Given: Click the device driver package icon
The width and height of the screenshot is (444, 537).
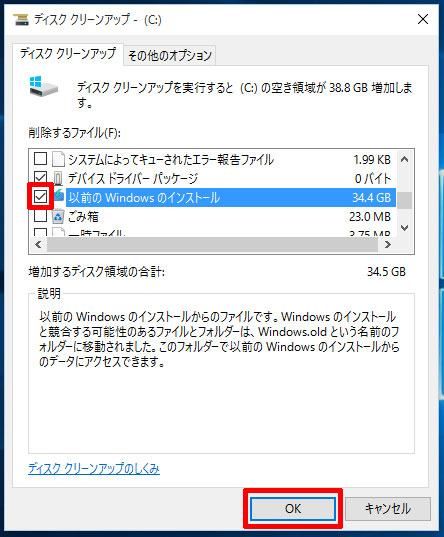Looking at the screenshot, I should click(x=58, y=178).
